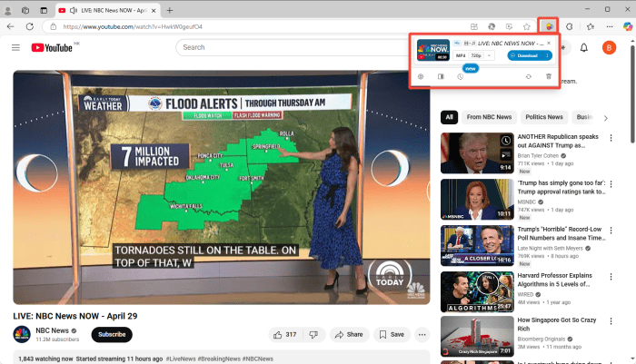Click the browser favorites star icon
Image resolution: width=636 pixels, height=364 pixels.
(527, 26)
